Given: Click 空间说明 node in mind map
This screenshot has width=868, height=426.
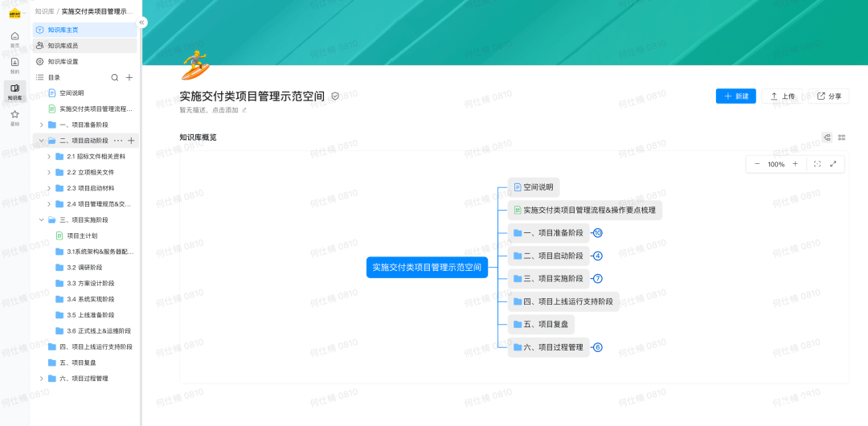Looking at the screenshot, I should 534,187.
